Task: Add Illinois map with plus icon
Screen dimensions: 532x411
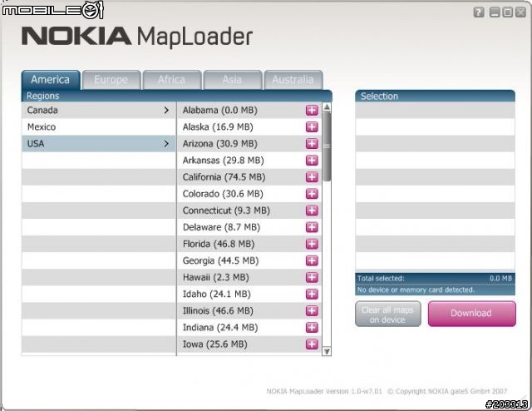Action: (312, 311)
